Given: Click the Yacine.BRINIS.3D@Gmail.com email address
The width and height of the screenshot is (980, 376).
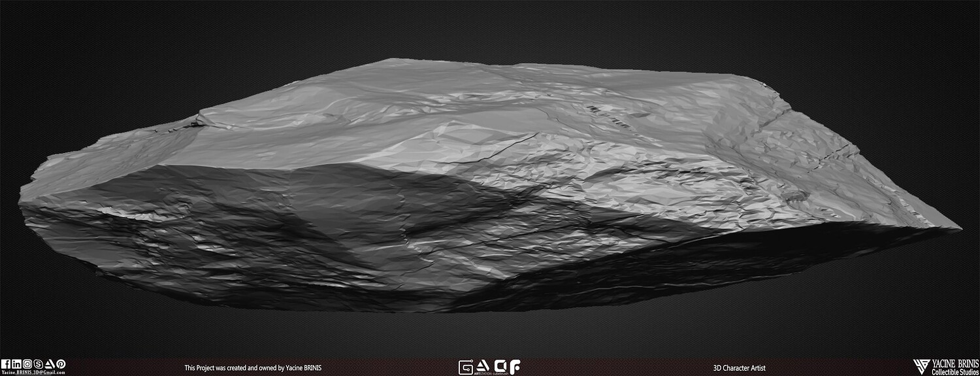Looking at the screenshot, I should tap(33, 373).
